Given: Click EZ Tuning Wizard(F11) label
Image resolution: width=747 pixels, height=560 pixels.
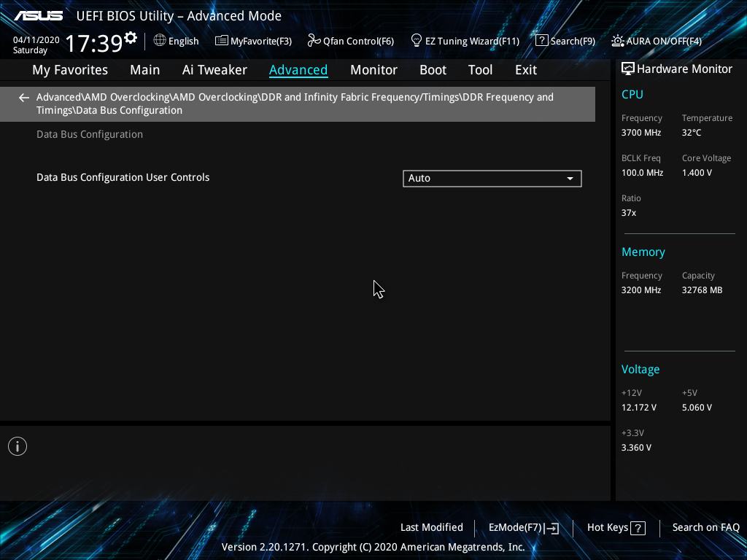Looking at the screenshot, I should 472,42.
